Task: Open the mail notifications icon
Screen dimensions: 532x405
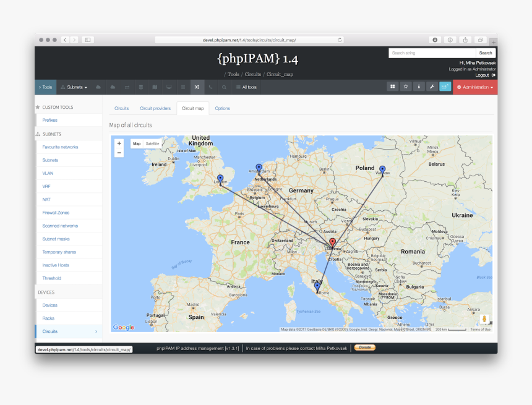Action: (x=445, y=87)
